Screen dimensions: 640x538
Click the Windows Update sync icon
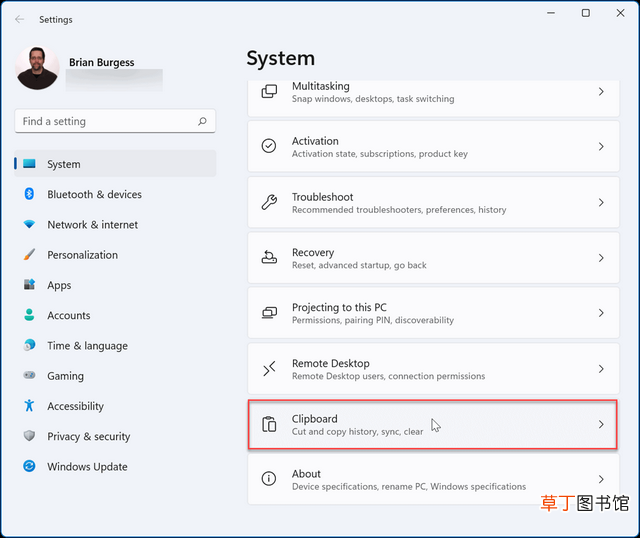click(x=29, y=466)
